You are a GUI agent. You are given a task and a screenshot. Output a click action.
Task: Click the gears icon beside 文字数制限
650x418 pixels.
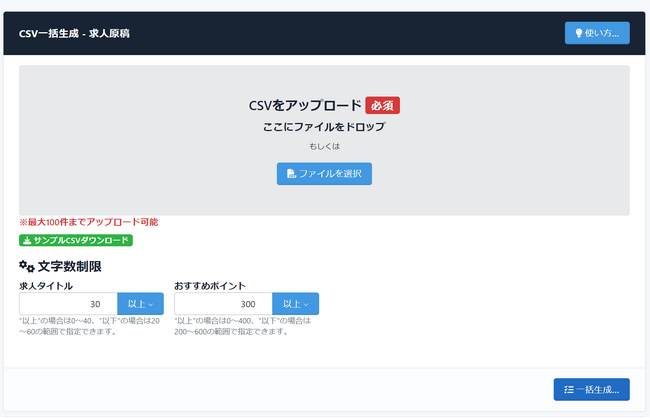tap(27, 266)
